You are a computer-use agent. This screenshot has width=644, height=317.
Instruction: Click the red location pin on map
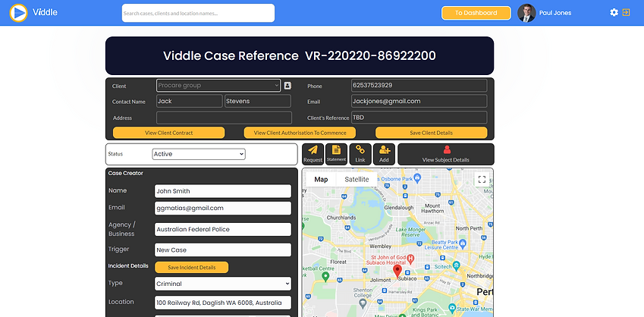[397, 271]
